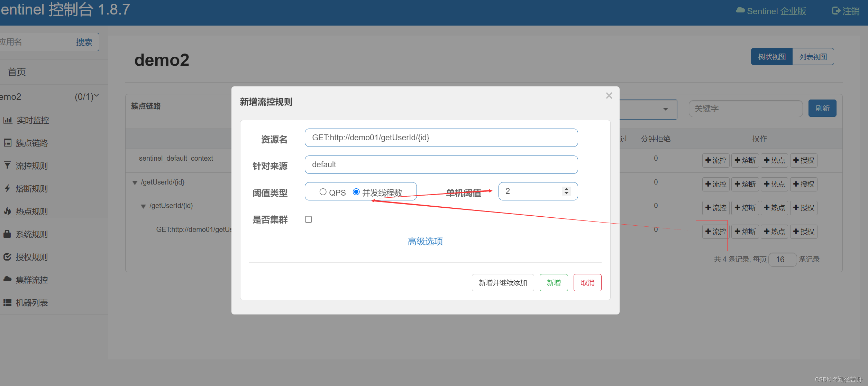Select the concurrent threads (并发线程数) radio
Screen dimensions: 868x386
point(356,192)
